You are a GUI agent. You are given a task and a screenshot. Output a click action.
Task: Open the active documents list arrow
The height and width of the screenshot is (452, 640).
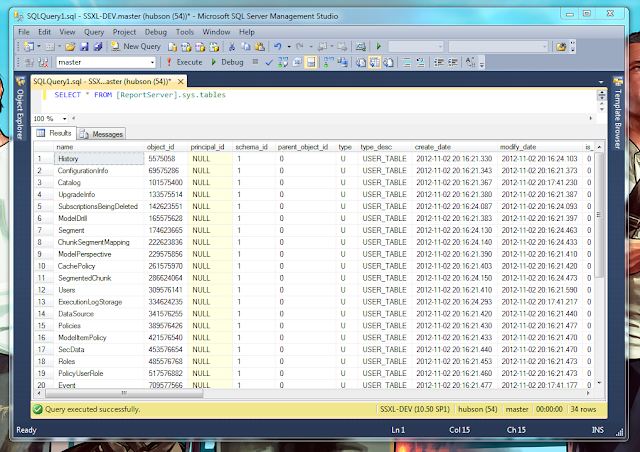coord(601,82)
